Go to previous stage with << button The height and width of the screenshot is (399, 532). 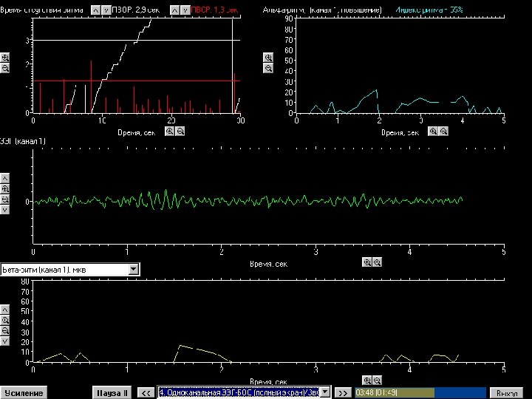[x=146, y=392]
